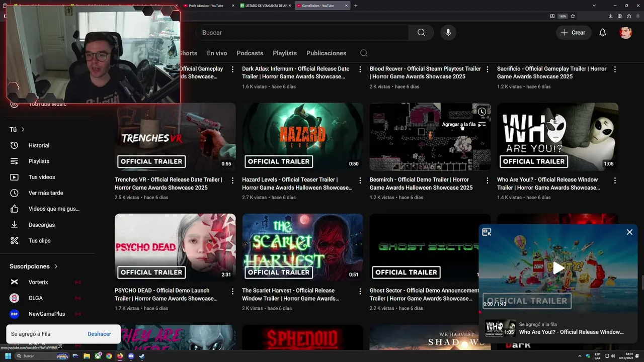Open the account avatar menu
The image size is (644, 362).
tap(625, 32)
